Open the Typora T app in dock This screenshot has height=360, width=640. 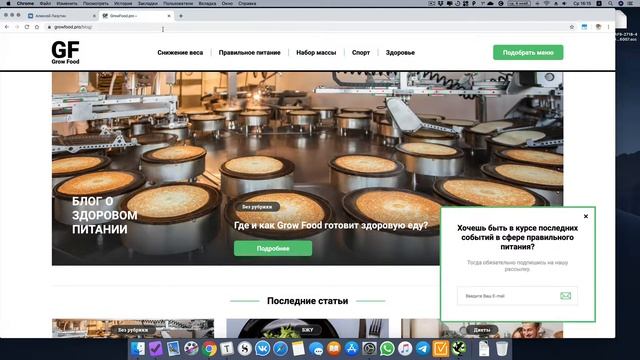[227, 349]
